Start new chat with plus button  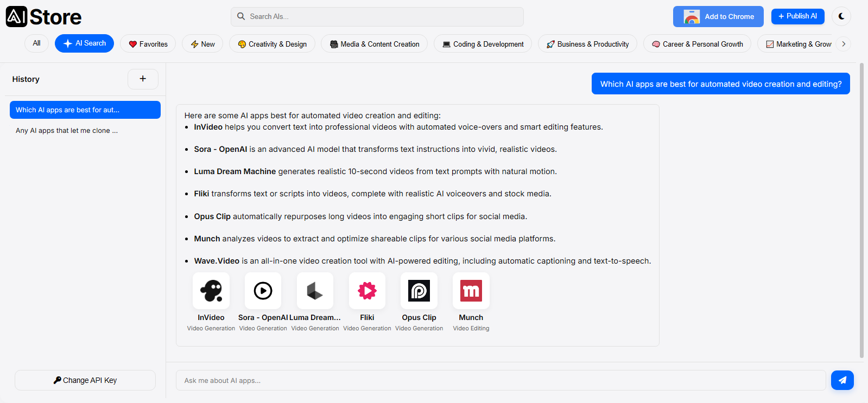click(143, 79)
